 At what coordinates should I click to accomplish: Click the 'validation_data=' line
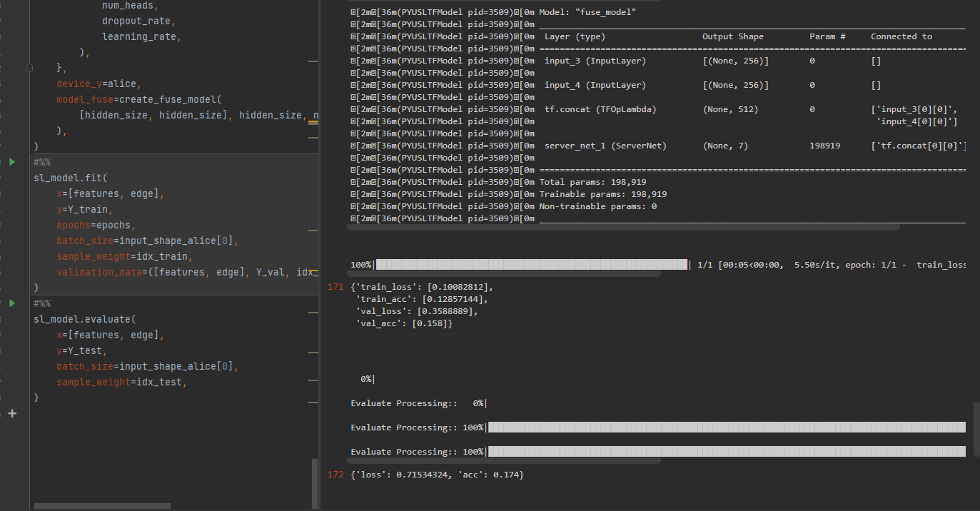point(187,272)
